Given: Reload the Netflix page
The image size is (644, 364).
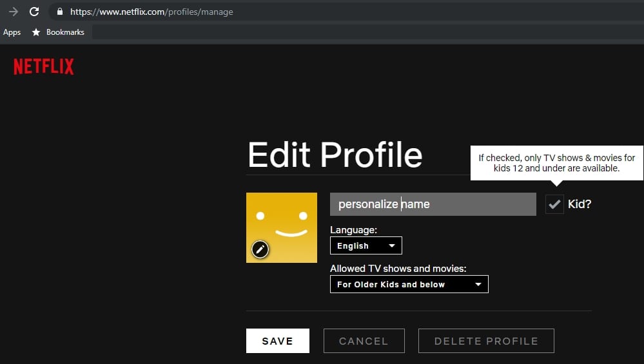Looking at the screenshot, I should (34, 12).
